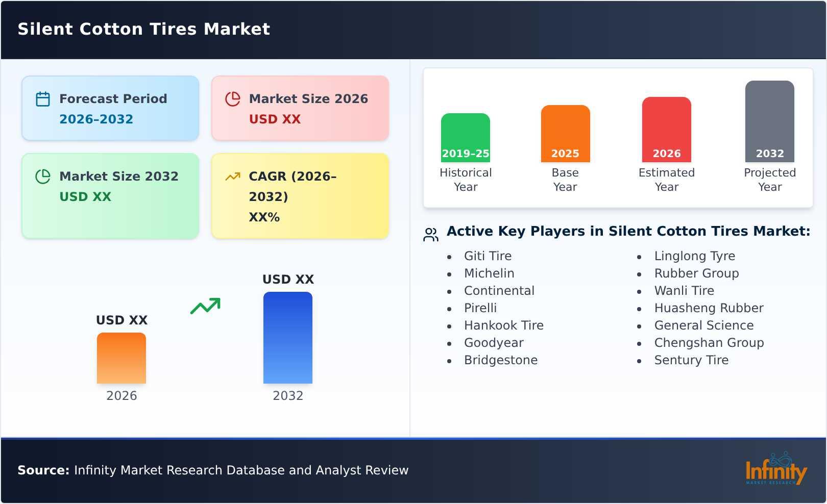The width and height of the screenshot is (827, 504).
Task: Click Huasheng Rubber in the players list
Action: tap(709, 308)
